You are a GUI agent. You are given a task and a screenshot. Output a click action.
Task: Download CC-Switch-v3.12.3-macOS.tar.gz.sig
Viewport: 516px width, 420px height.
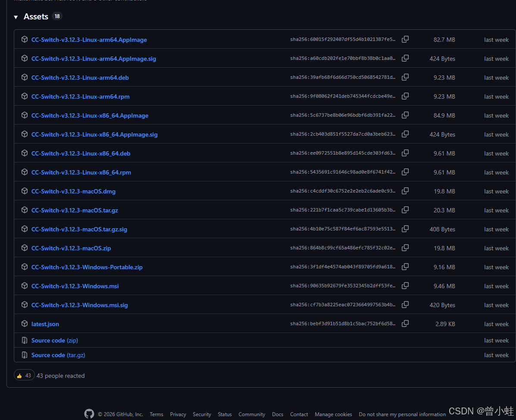click(x=79, y=229)
